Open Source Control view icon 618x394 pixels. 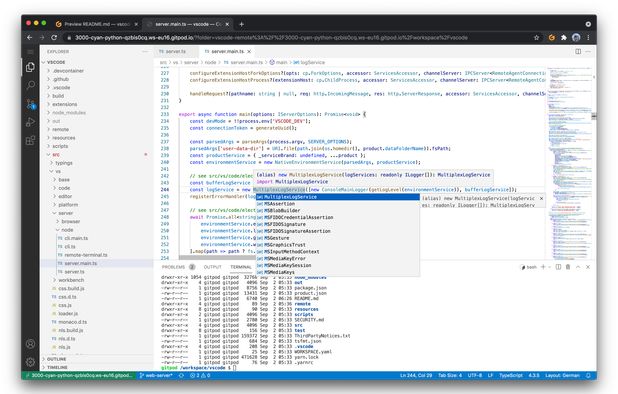point(30,104)
